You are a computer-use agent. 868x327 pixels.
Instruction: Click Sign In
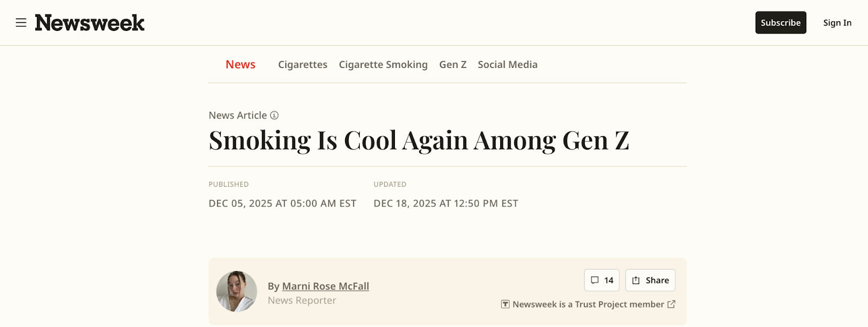click(837, 23)
